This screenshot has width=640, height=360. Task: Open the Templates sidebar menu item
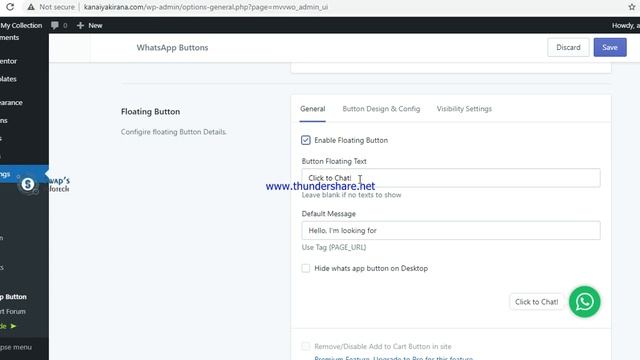pos(8,79)
